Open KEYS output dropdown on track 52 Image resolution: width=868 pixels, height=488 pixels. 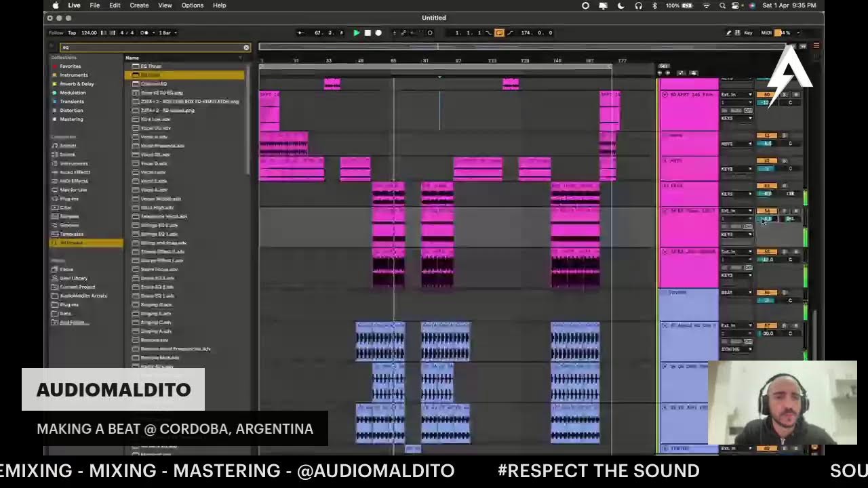click(x=736, y=169)
